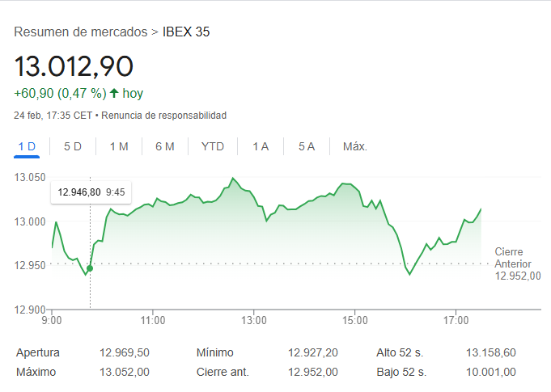Click the 12.946,80 9:45 chart tooltip

coord(91,192)
